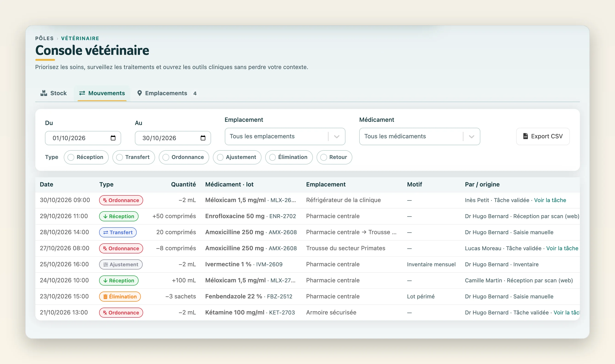Toggle the Élimination type filter
Viewport: 615px width, 364px height.
tap(289, 157)
